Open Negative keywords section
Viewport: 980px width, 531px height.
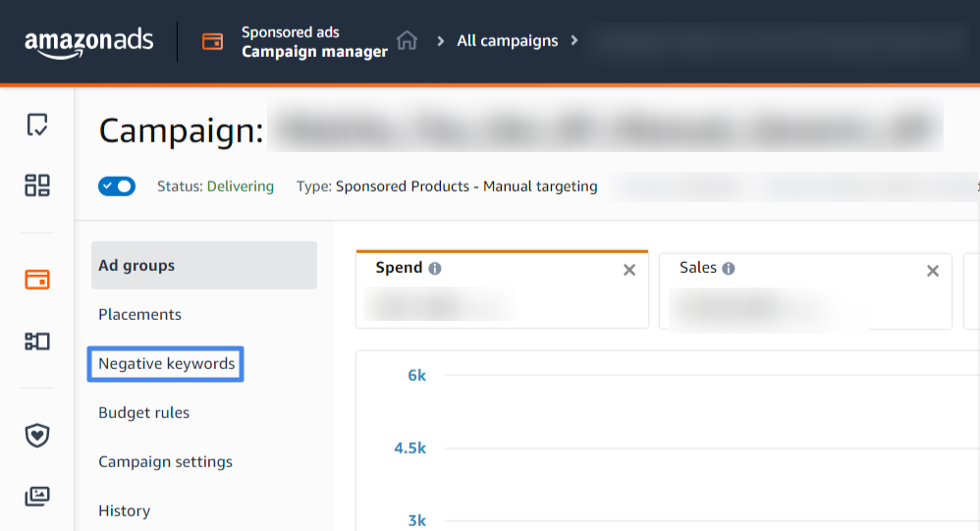(166, 363)
